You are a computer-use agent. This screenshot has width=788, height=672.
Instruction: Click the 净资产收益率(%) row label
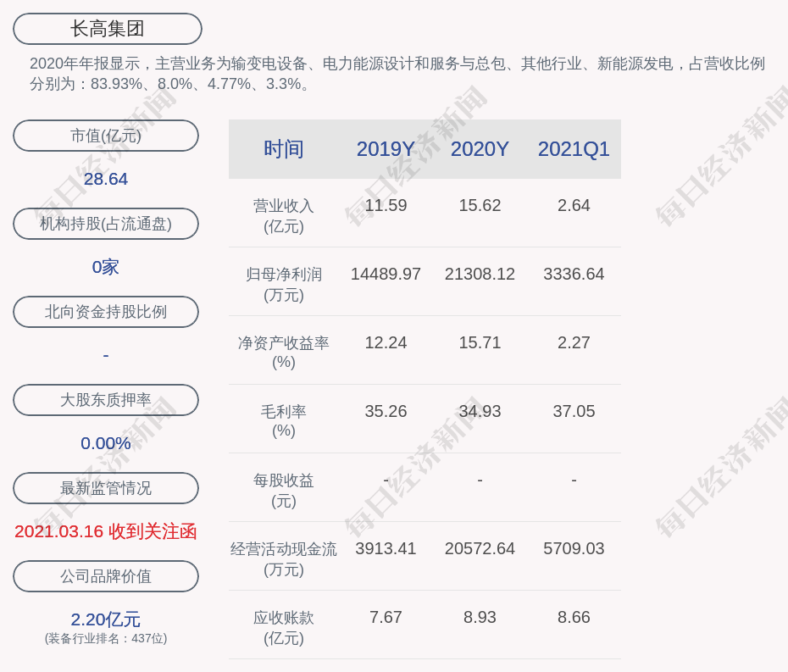[x=284, y=353]
